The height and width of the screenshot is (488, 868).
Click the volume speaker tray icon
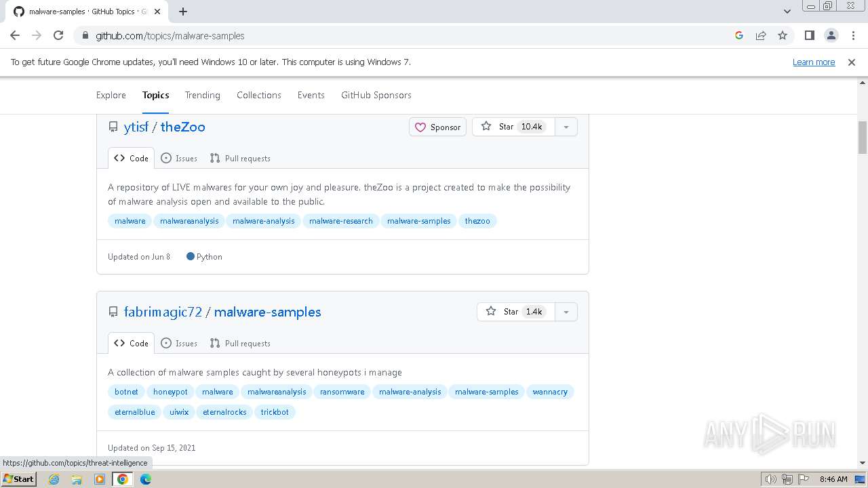click(770, 479)
